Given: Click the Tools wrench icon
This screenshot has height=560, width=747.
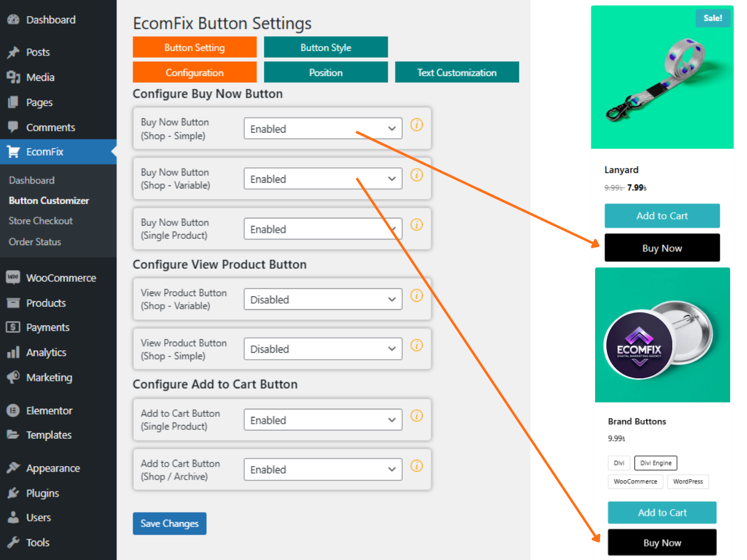Looking at the screenshot, I should pos(12,543).
